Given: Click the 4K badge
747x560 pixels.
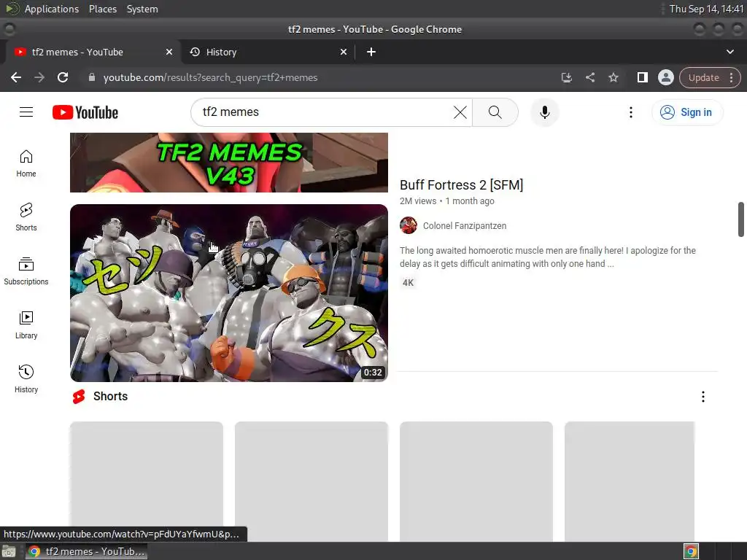Looking at the screenshot, I should pyautogui.click(x=408, y=283).
